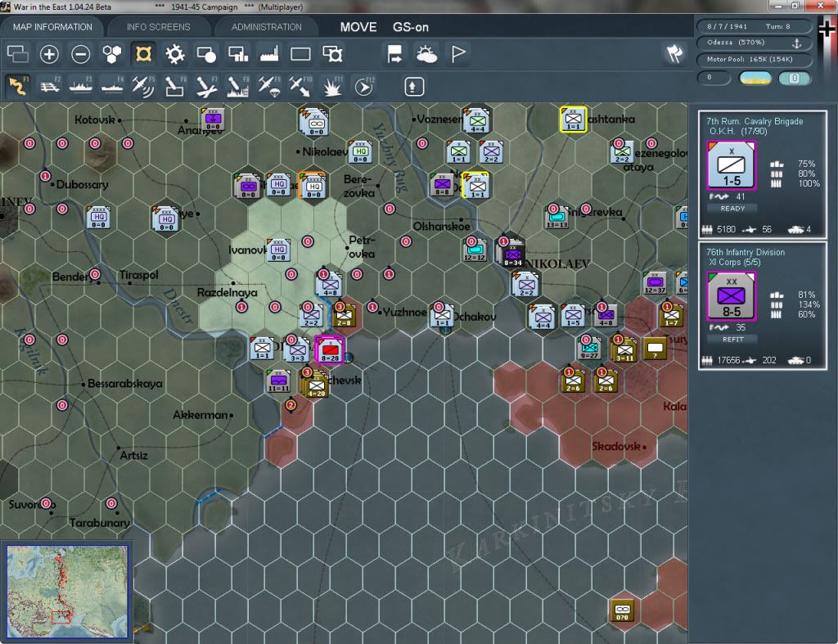
Task: Click the Odessa (570%) port field
Action: click(754, 43)
